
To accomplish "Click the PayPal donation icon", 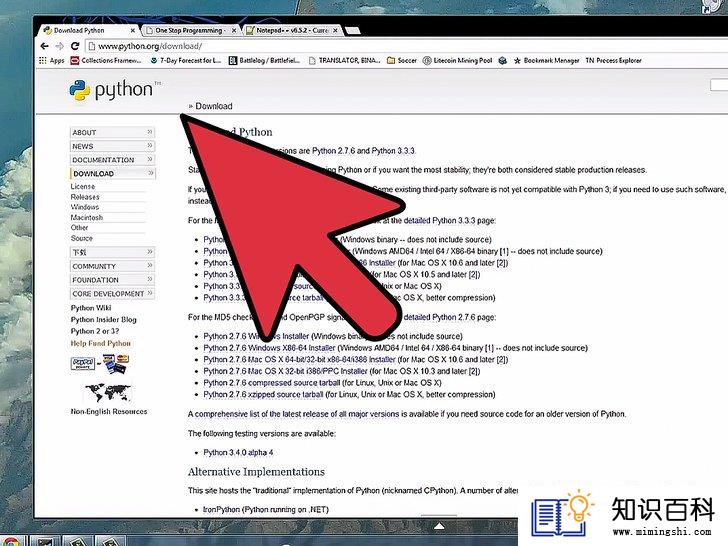I will point(83,364).
